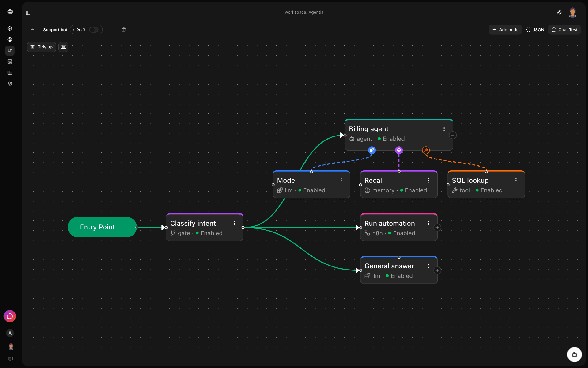Toggle the sidebar panel icon
This screenshot has width=588, height=368.
click(28, 13)
